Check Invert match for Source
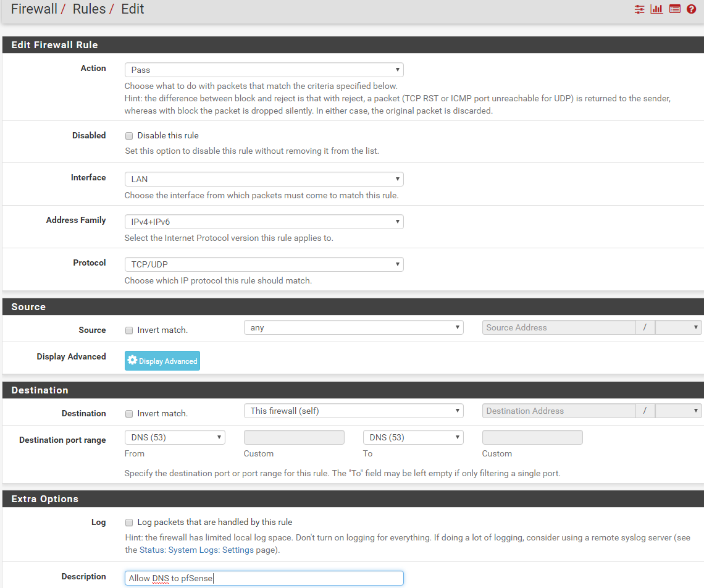This screenshot has height=588, width=704. [129, 330]
